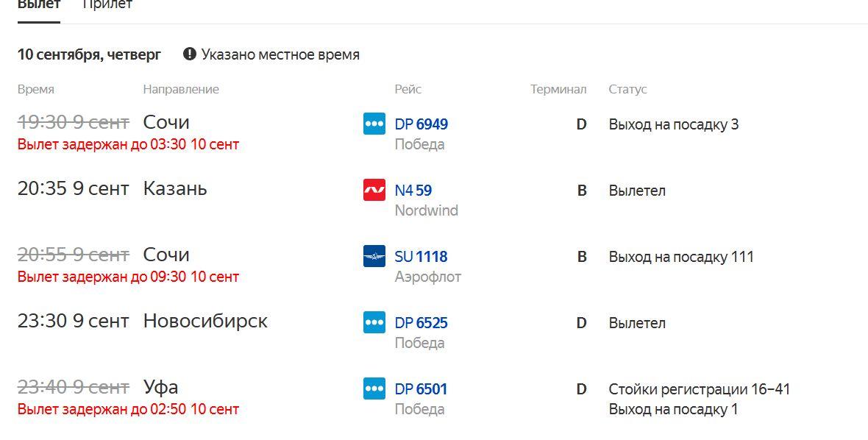Open flight link DP 6525
The height and width of the screenshot is (440, 868).
(x=421, y=323)
